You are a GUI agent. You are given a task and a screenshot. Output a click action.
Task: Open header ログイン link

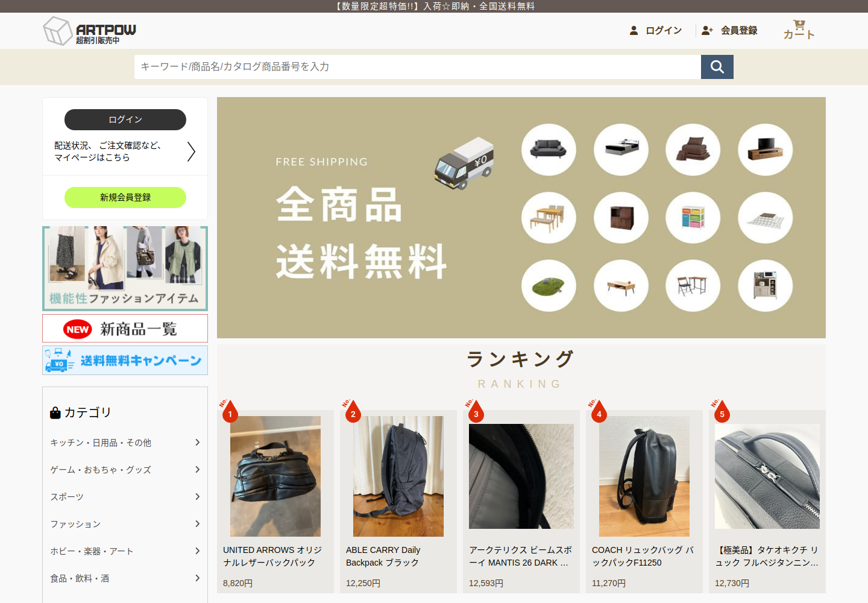(x=664, y=30)
